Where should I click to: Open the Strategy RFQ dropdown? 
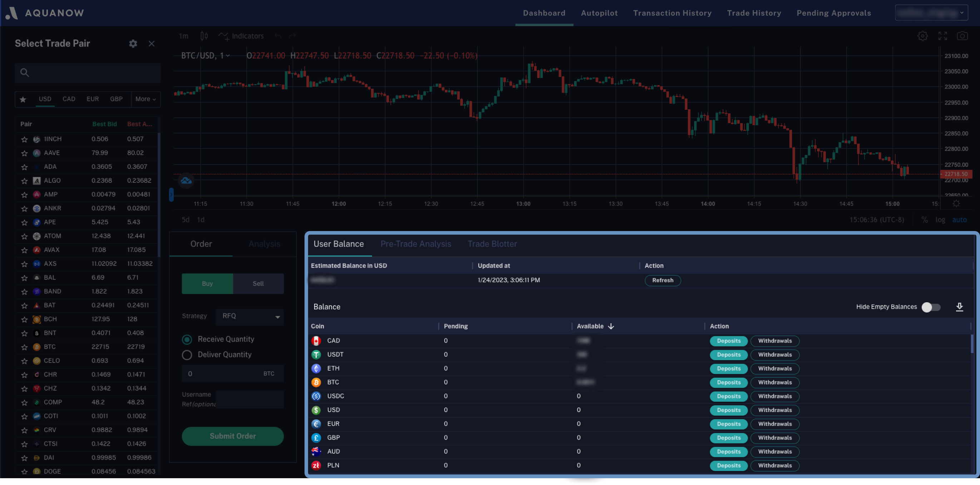click(x=249, y=316)
